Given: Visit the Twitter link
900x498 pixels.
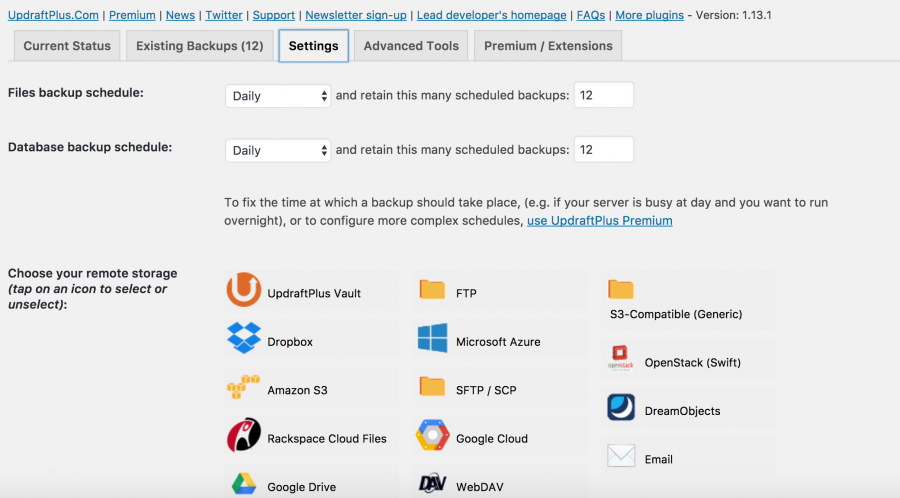Looking at the screenshot, I should click(224, 15).
